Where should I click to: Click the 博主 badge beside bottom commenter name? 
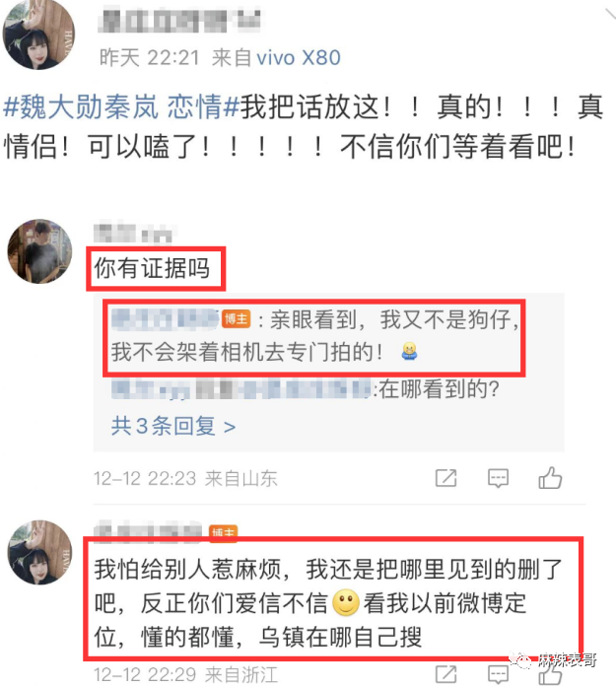coord(223,532)
